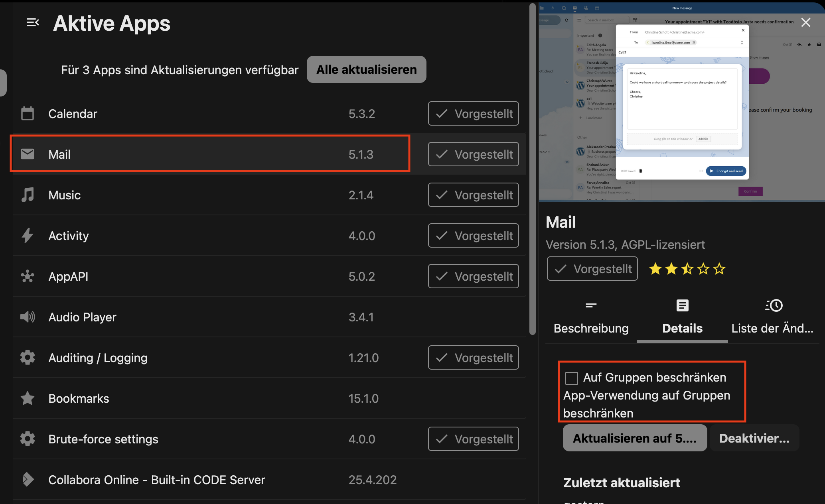Click the Calendar app icon
Viewport: 825px width, 504px height.
coord(28,114)
